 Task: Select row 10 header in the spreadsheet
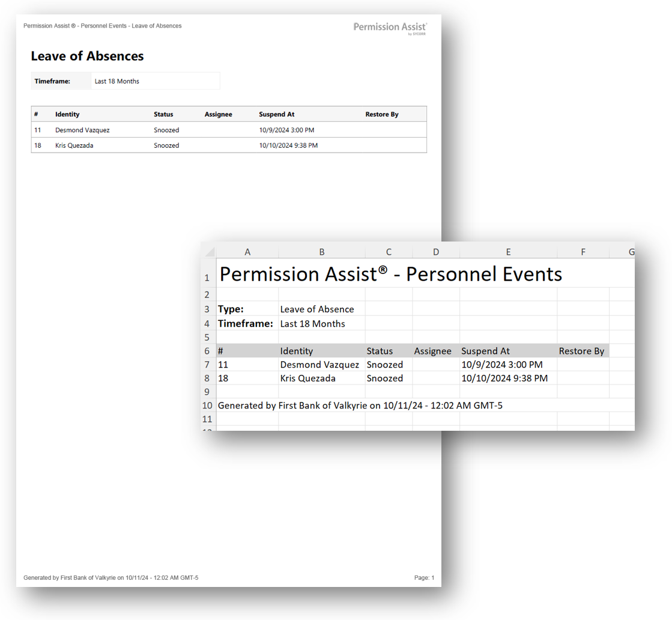(207, 406)
